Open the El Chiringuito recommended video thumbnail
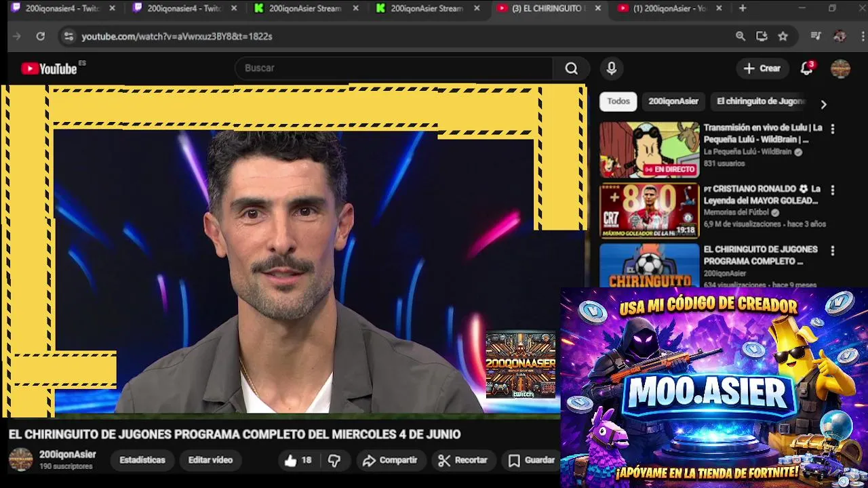Screen dimensions: 868x488 (x=649, y=266)
